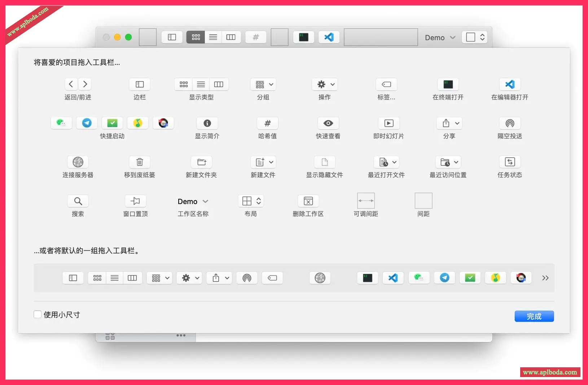
Task: Click the default set overflow chevrons
Action: point(545,278)
